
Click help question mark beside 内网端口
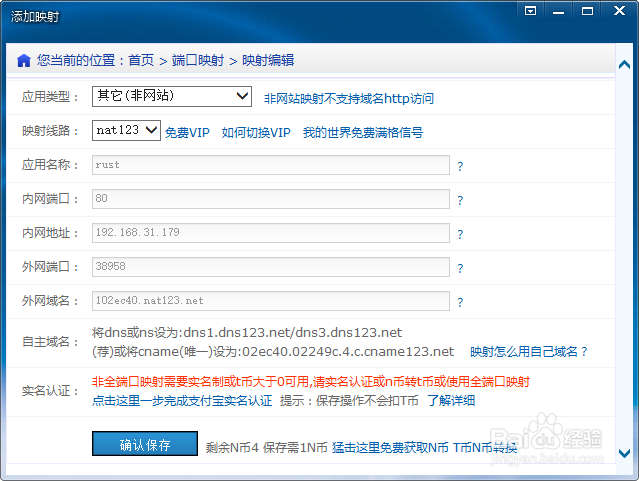point(460,200)
